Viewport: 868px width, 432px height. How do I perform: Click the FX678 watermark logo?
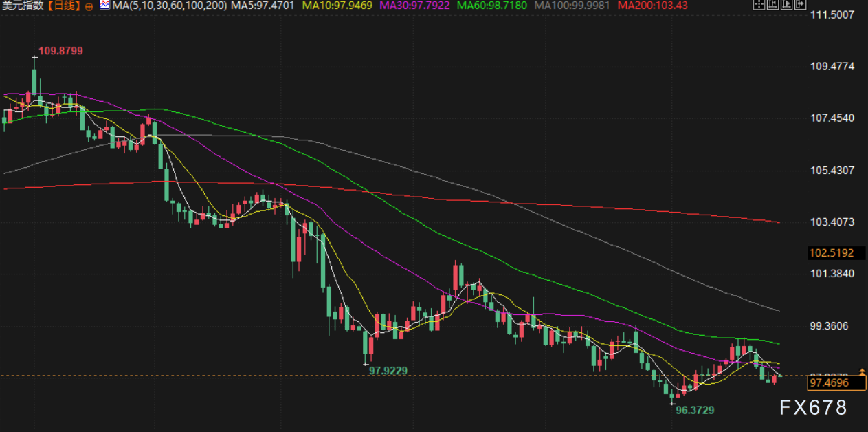(x=813, y=408)
